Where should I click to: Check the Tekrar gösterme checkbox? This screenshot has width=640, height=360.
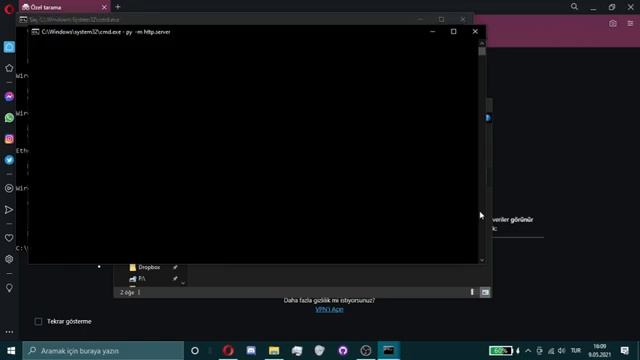point(38,322)
